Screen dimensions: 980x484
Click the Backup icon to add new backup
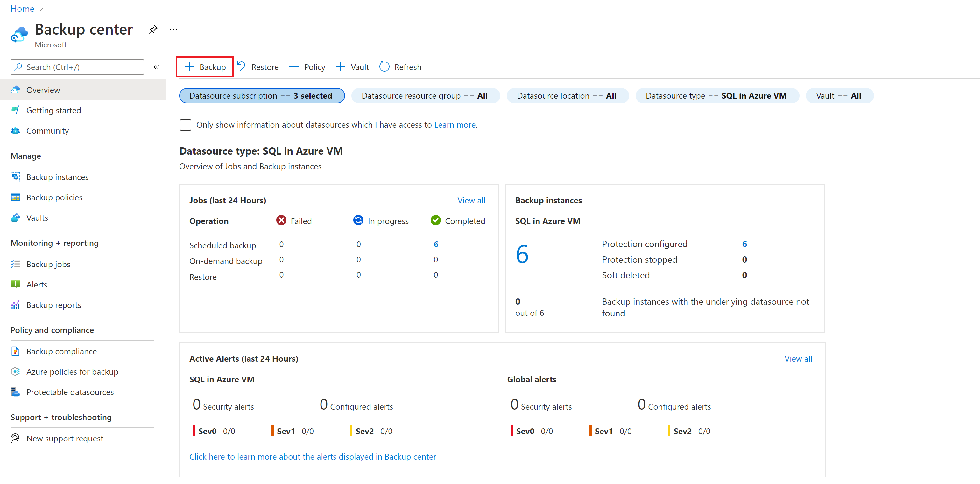pyautogui.click(x=205, y=67)
